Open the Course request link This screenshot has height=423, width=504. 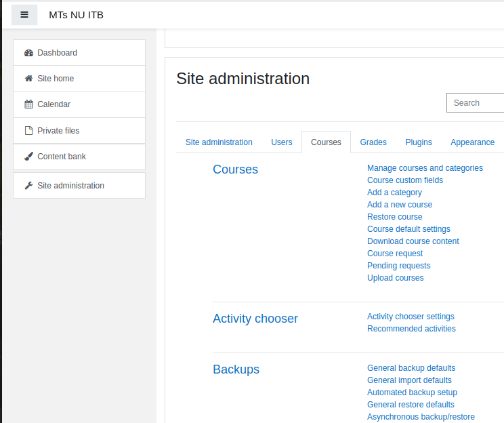point(395,254)
